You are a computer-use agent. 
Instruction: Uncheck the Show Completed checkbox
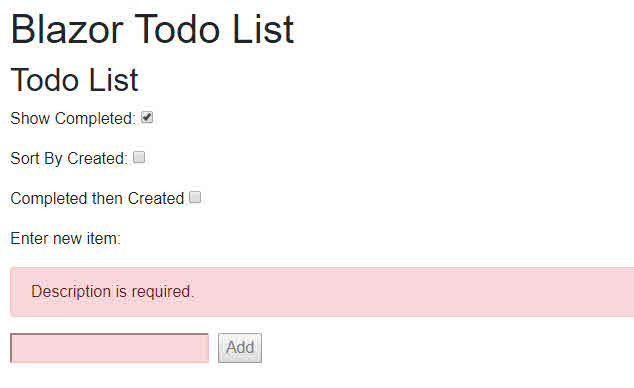point(147,117)
